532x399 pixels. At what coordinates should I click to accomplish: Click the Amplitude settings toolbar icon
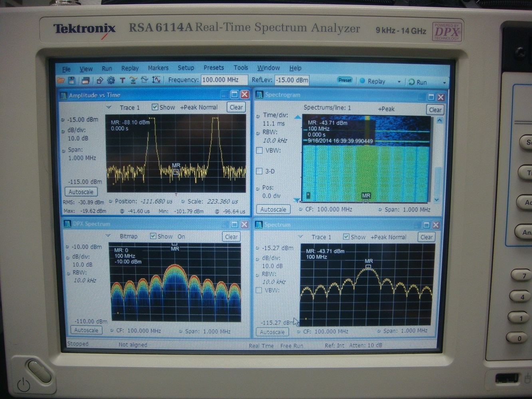pyautogui.click(x=145, y=80)
